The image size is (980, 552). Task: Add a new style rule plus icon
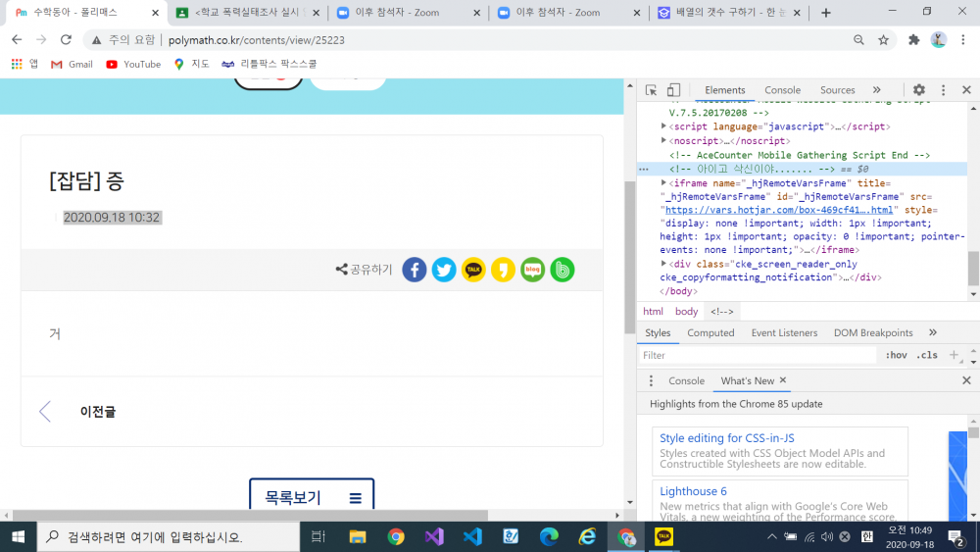coord(954,355)
